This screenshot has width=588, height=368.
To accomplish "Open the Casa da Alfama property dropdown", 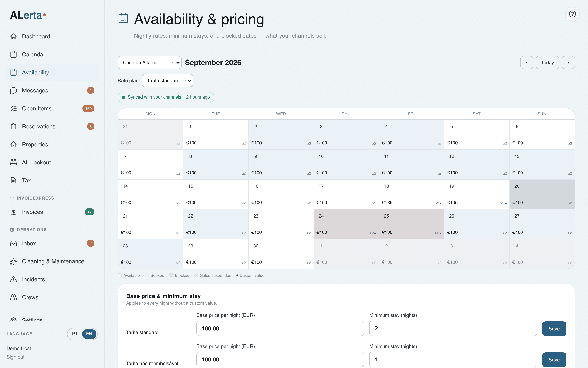I will 149,63.
